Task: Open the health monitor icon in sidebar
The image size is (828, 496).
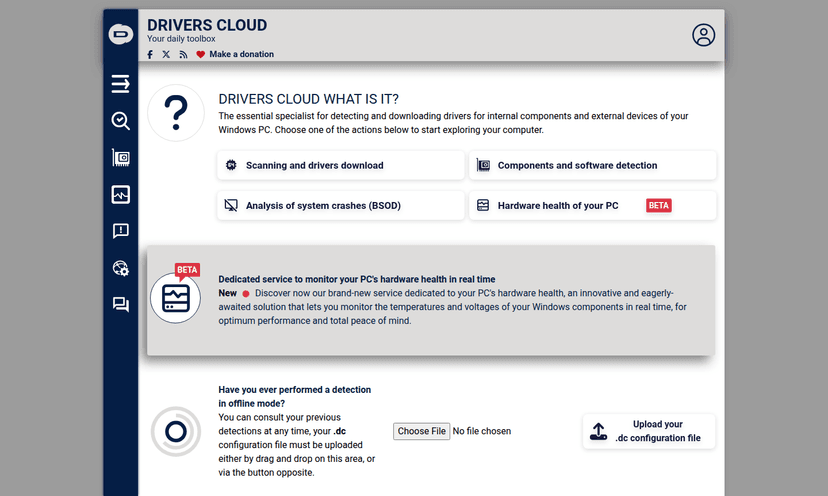Action: 120,194
